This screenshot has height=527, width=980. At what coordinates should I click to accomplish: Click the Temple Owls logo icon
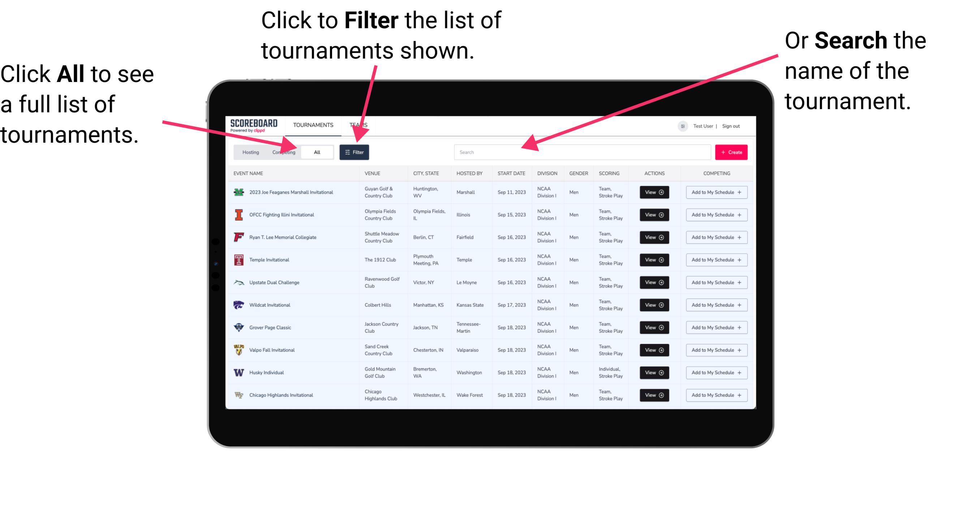(x=237, y=260)
